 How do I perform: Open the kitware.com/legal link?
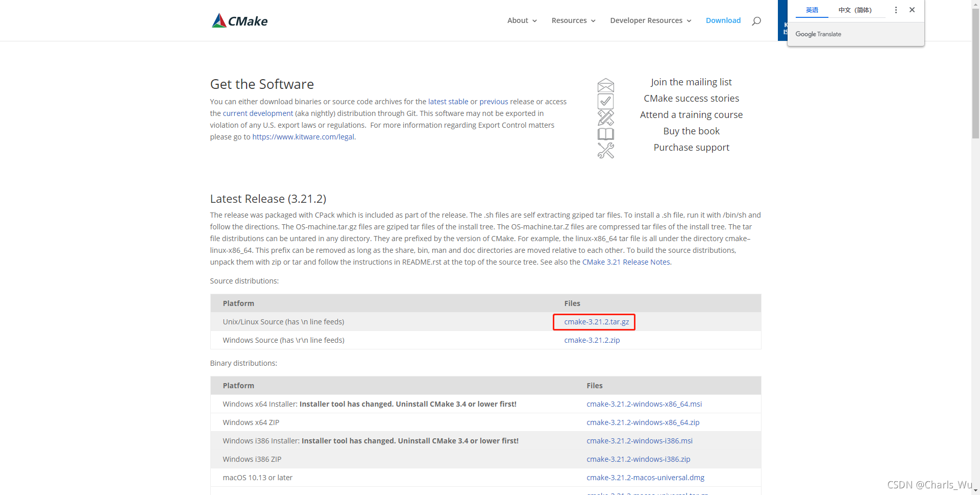pos(303,137)
